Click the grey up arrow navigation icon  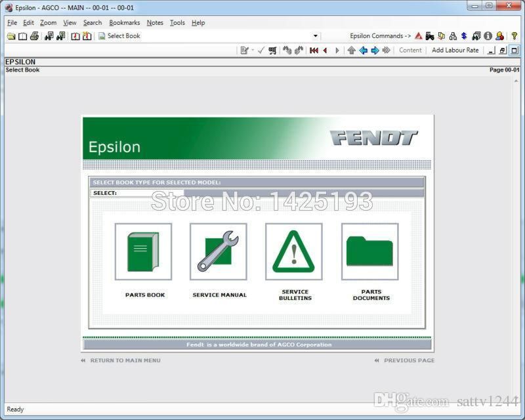click(351, 51)
